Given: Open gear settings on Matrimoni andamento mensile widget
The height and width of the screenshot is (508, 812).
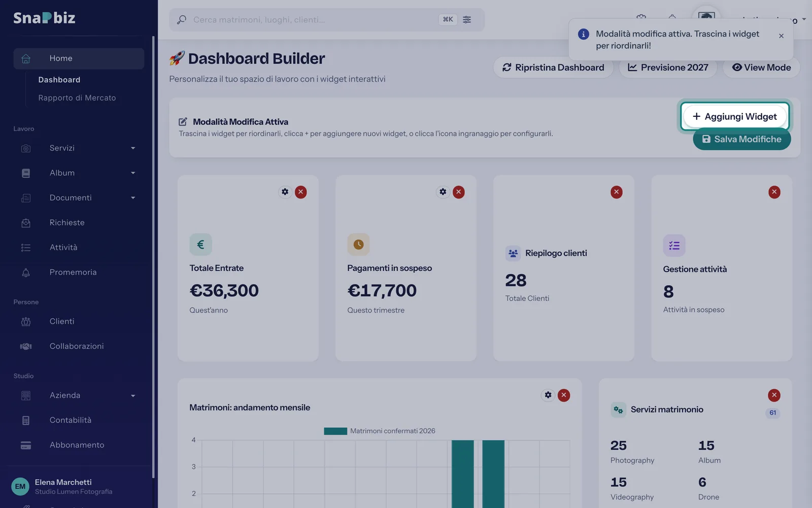Looking at the screenshot, I should coord(548,395).
